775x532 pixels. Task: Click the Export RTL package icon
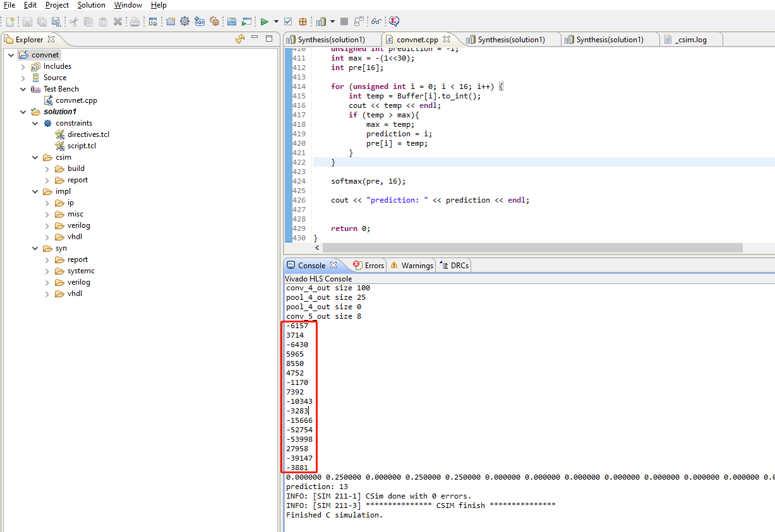click(x=303, y=21)
